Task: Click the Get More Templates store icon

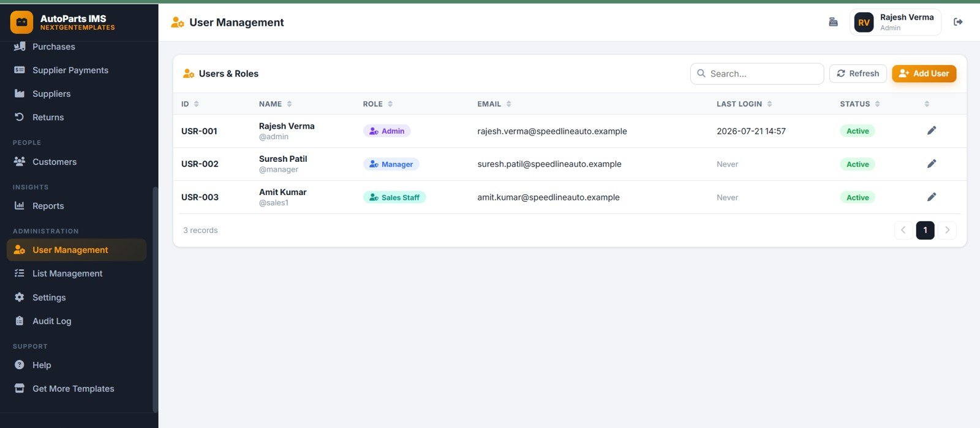Action: pyautogui.click(x=20, y=389)
